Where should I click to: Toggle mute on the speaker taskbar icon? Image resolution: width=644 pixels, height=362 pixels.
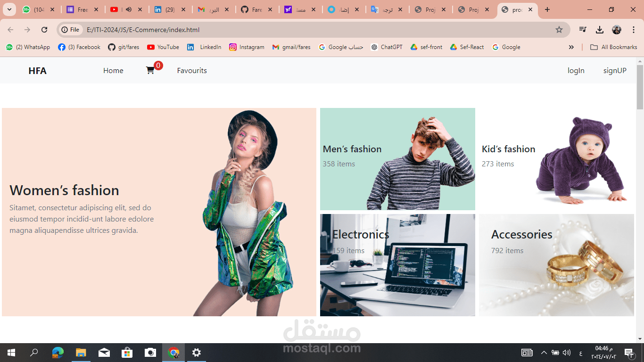tap(567, 352)
